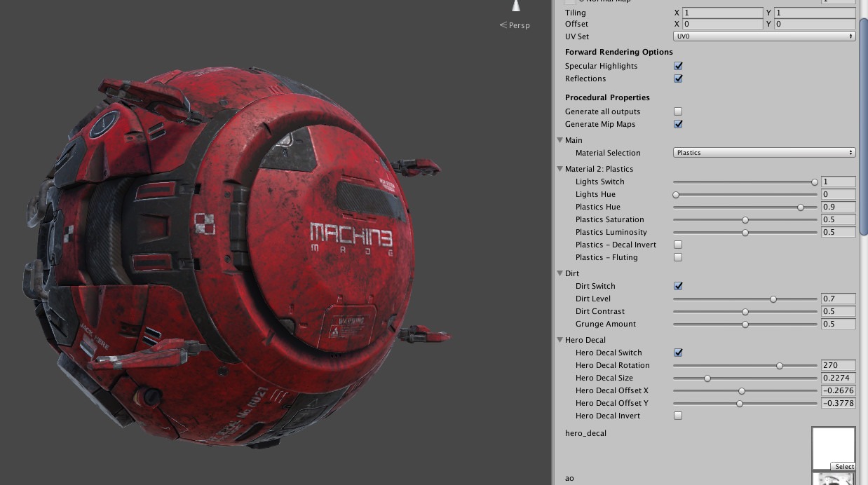Toggle Reflections checkbox
The image size is (868, 485).
[x=678, y=78]
